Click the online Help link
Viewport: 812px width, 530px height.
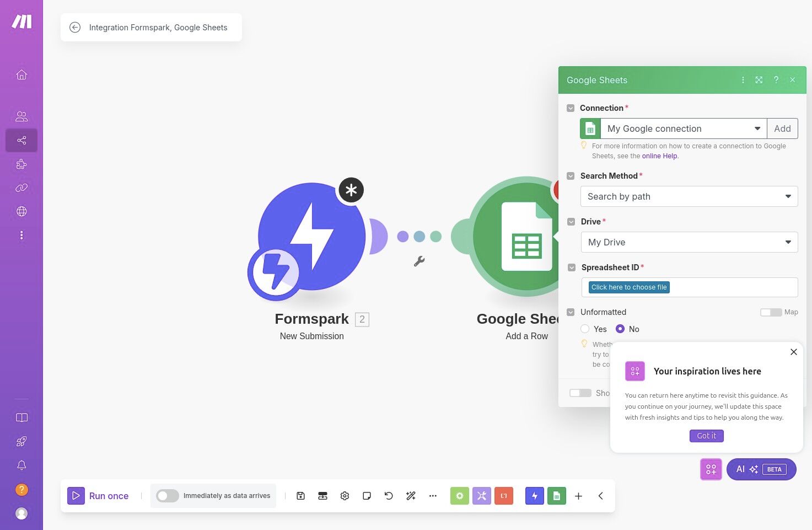click(659, 156)
